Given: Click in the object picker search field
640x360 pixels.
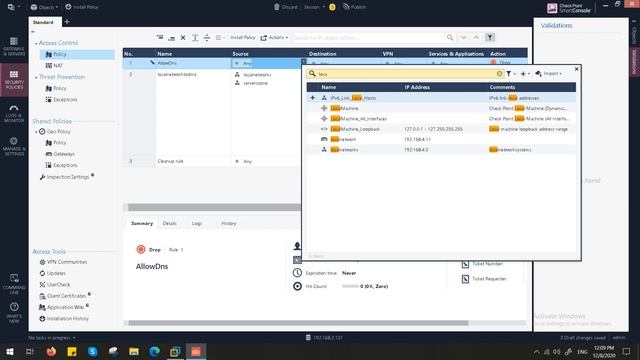Looking at the screenshot, I should (406, 74).
